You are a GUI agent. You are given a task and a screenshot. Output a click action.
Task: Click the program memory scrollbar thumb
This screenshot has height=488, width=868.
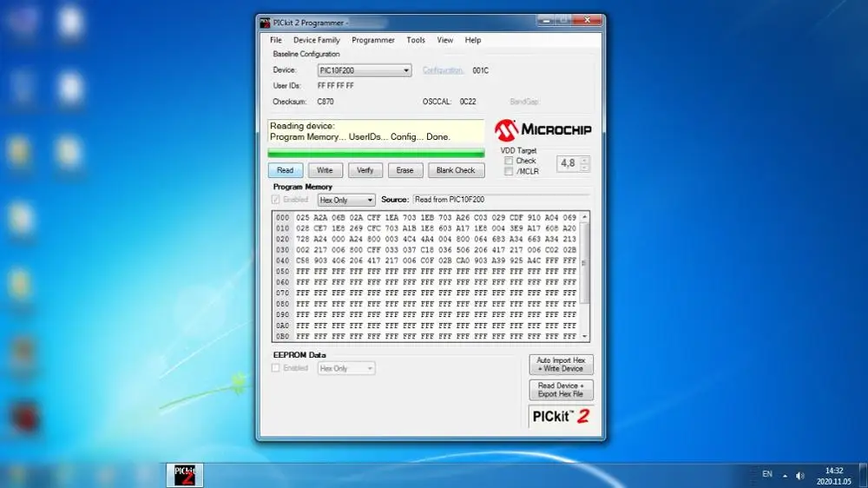click(584, 262)
